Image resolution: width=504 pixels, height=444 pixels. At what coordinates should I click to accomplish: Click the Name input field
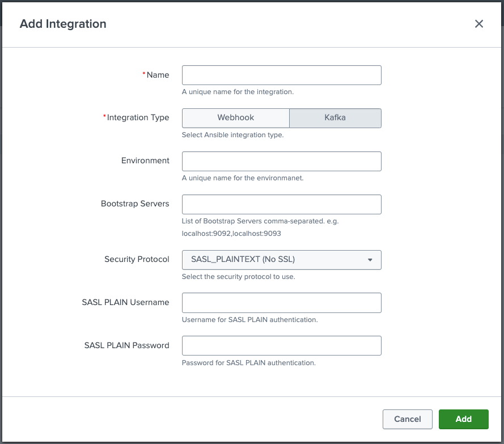281,75
